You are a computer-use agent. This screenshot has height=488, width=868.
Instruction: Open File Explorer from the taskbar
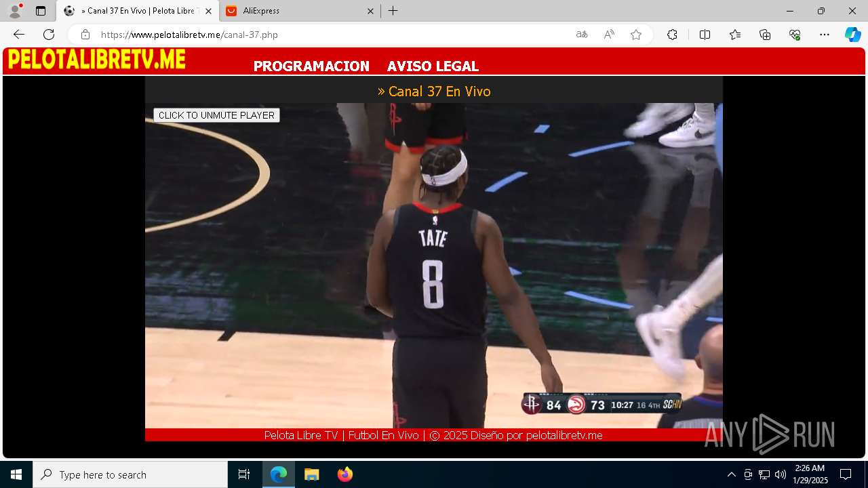(312, 474)
